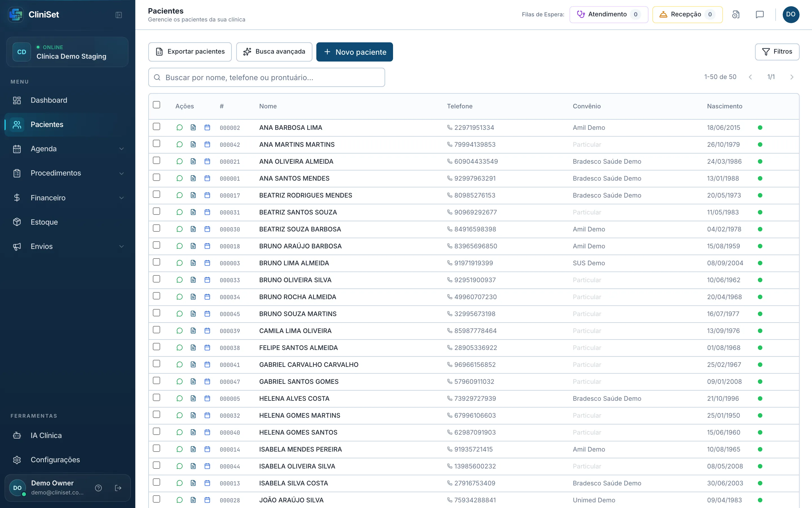Screen dimensions: 812x508
Task: Open patient HELENA GOMES SANTOS
Action: pos(298,432)
